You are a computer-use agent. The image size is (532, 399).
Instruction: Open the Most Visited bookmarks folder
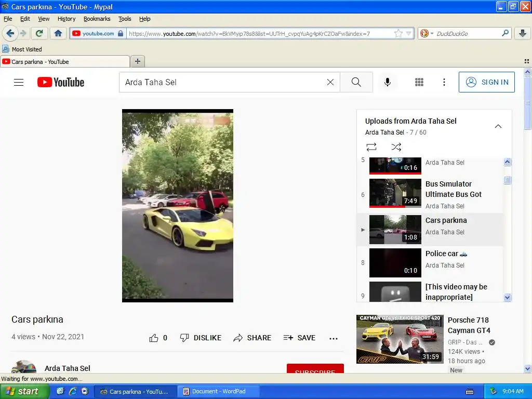pos(22,49)
